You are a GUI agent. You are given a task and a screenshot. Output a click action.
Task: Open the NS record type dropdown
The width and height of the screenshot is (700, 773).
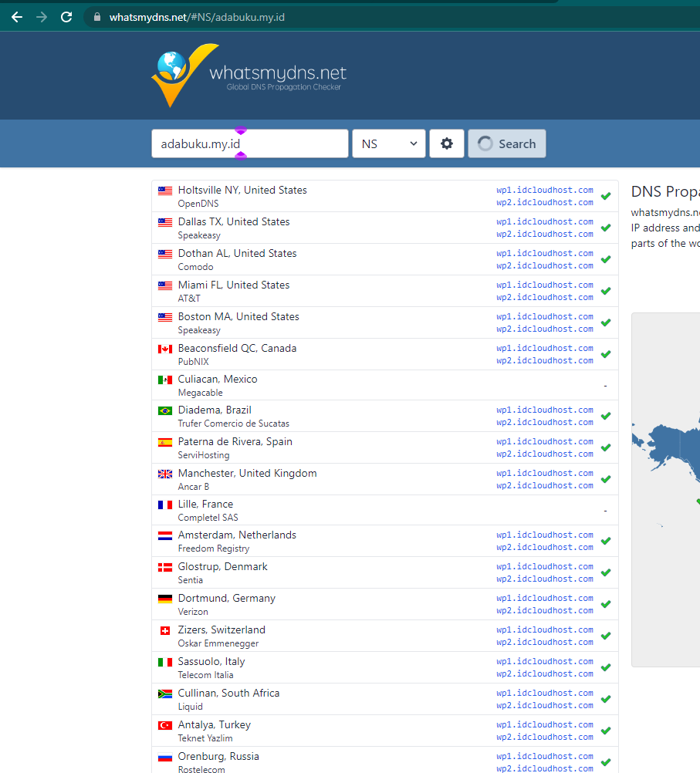pos(389,143)
